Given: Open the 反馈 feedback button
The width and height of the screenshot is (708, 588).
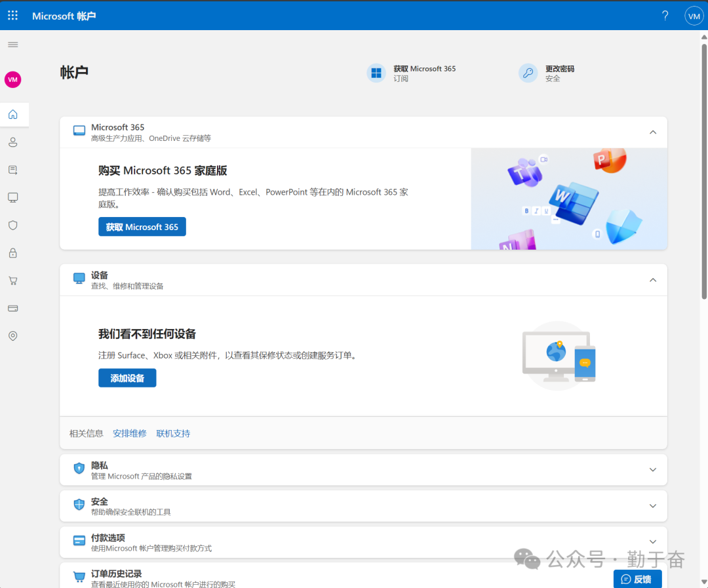Looking at the screenshot, I should tap(637, 579).
